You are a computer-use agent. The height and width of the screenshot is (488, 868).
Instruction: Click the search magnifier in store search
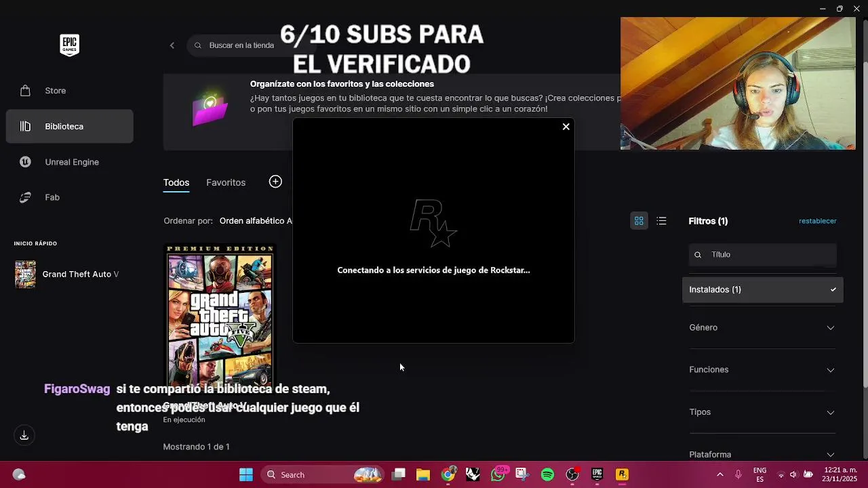[x=198, y=45]
